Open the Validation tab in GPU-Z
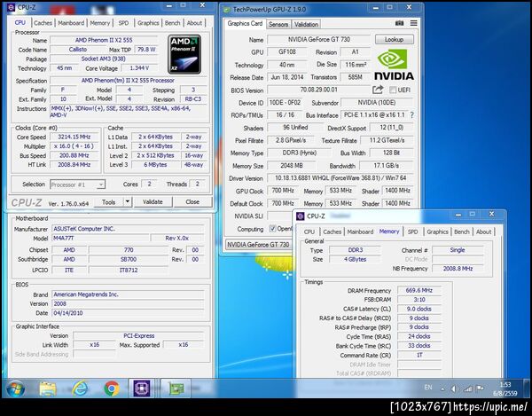The width and height of the screenshot is (532, 416). pyautogui.click(x=306, y=24)
